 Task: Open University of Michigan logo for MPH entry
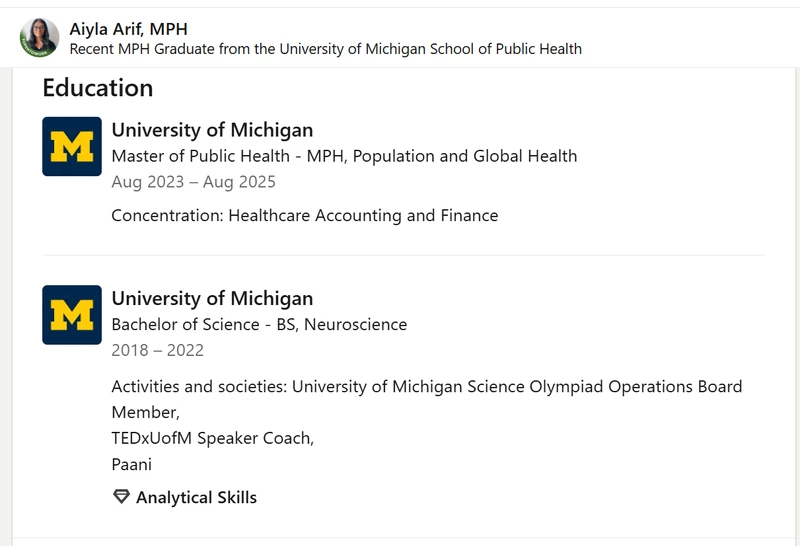click(72, 146)
